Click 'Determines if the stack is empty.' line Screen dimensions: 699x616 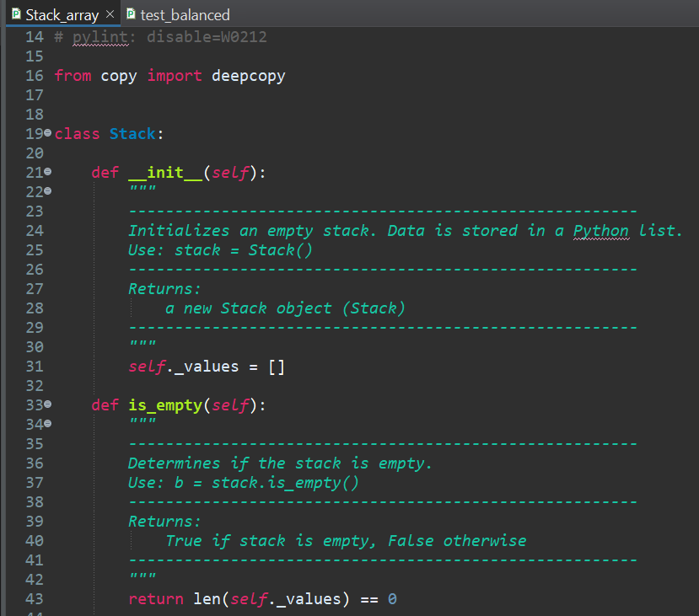(280, 463)
